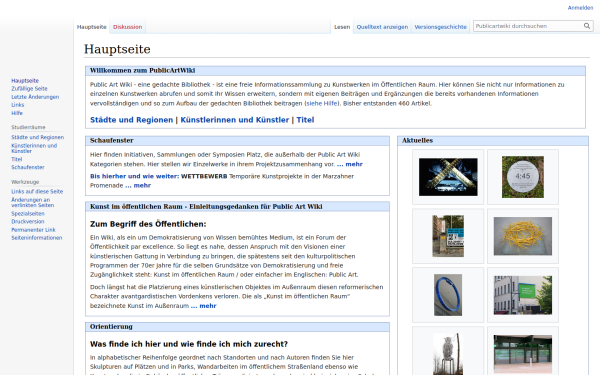This screenshot has width=600, height=375.
Task: Open the bold Städte und Regionen heading link
Action: (x=131, y=120)
